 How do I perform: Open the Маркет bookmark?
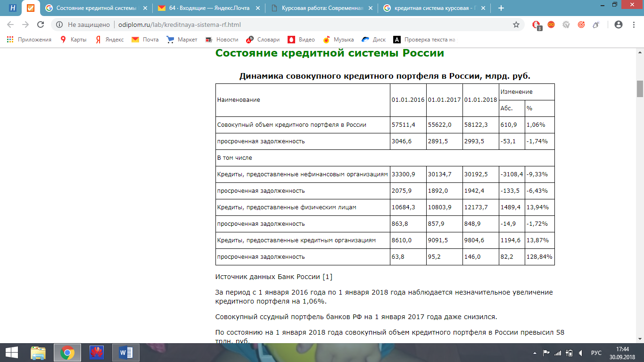[x=182, y=40]
